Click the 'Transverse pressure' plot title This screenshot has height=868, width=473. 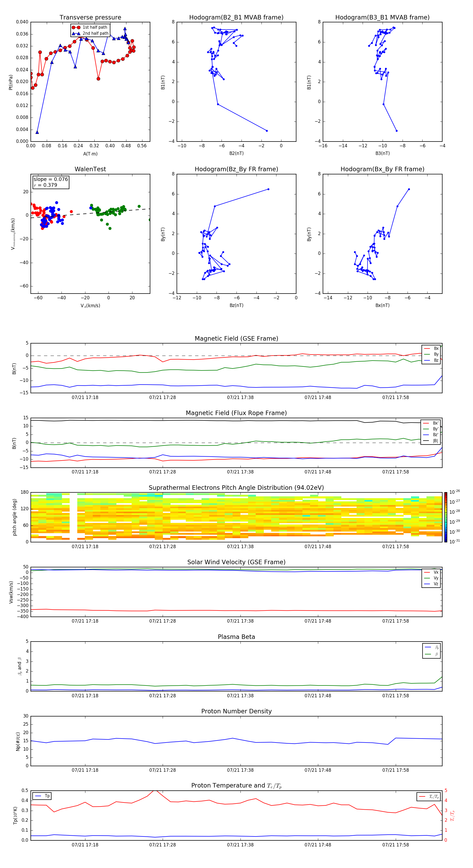[90, 18]
